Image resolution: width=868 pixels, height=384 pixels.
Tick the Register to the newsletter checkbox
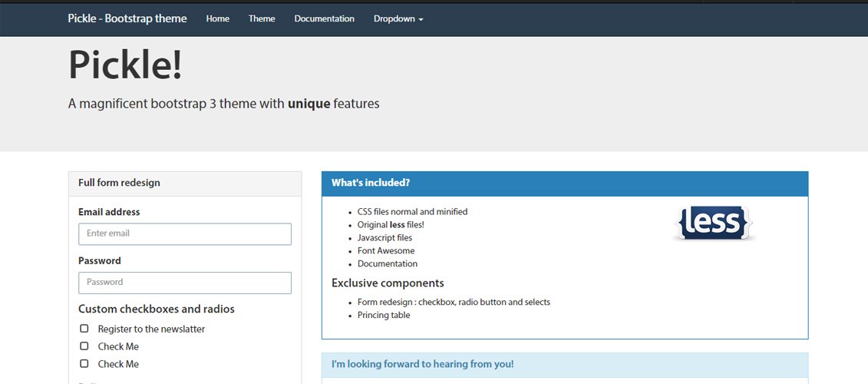click(84, 329)
